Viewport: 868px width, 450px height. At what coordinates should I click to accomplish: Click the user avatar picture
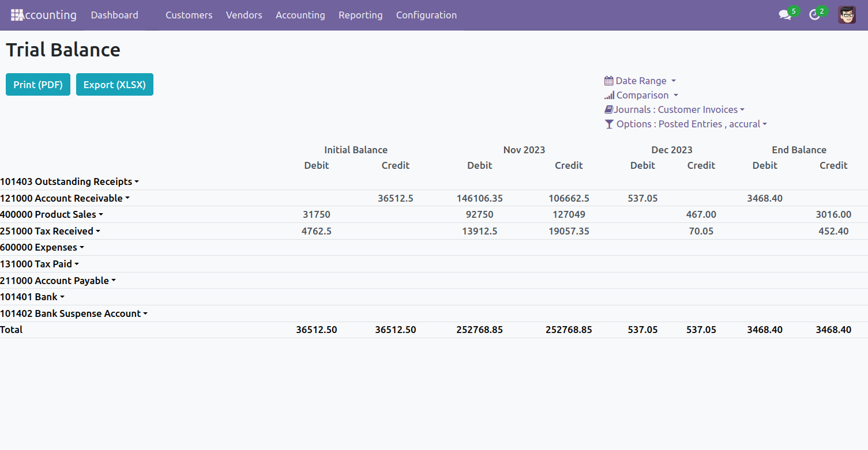[847, 15]
